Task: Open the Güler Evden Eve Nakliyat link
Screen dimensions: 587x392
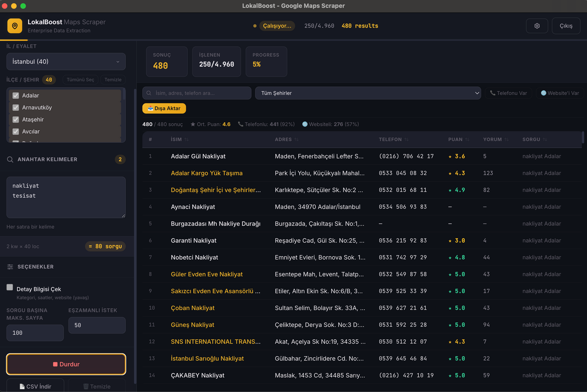Action: click(207, 274)
